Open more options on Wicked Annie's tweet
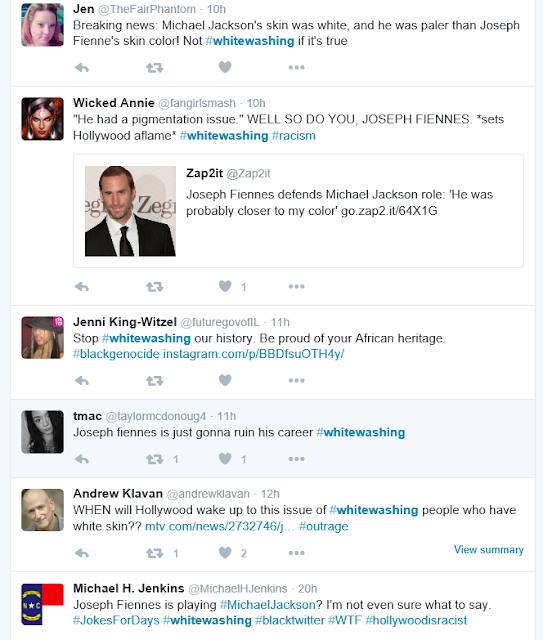The height and width of the screenshot is (640, 543). click(x=296, y=287)
